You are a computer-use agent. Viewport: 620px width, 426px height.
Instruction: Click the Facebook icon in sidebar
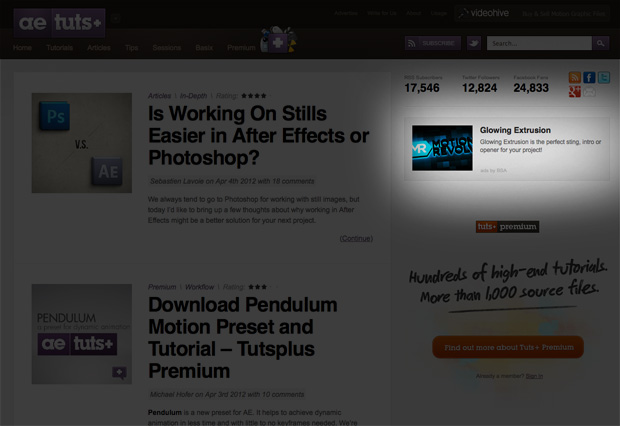(x=589, y=77)
